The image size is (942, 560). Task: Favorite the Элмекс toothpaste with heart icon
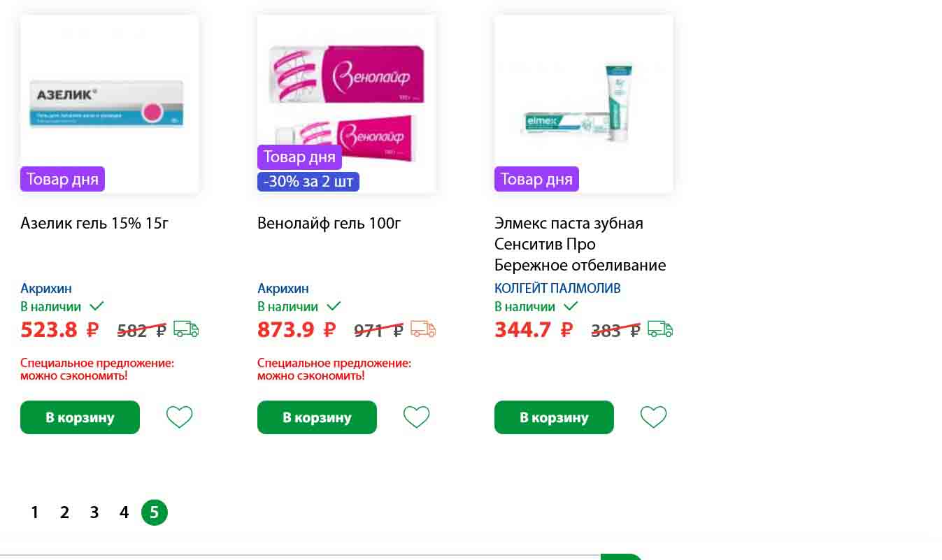click(x=653, y=417)
